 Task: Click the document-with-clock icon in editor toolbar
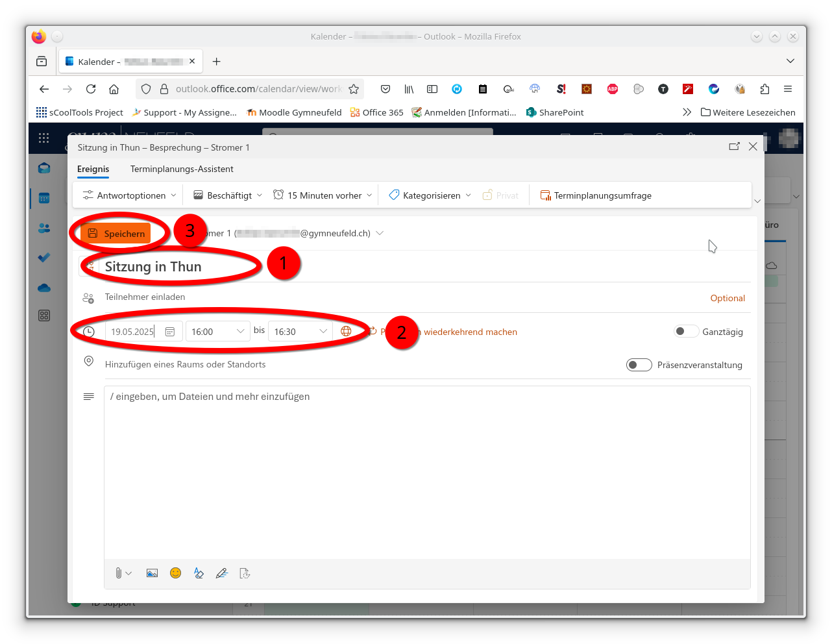pyautogui.click(x=245, y=573)
